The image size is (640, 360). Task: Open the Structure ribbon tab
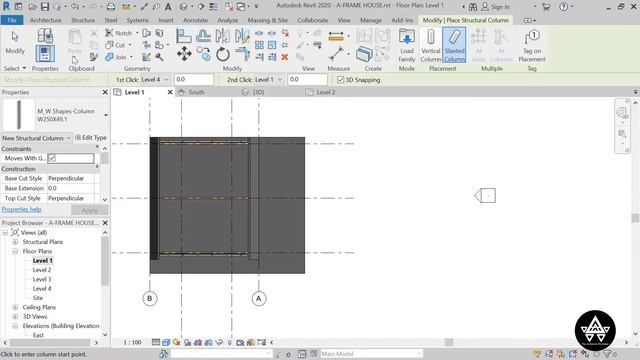coord(83,20)
